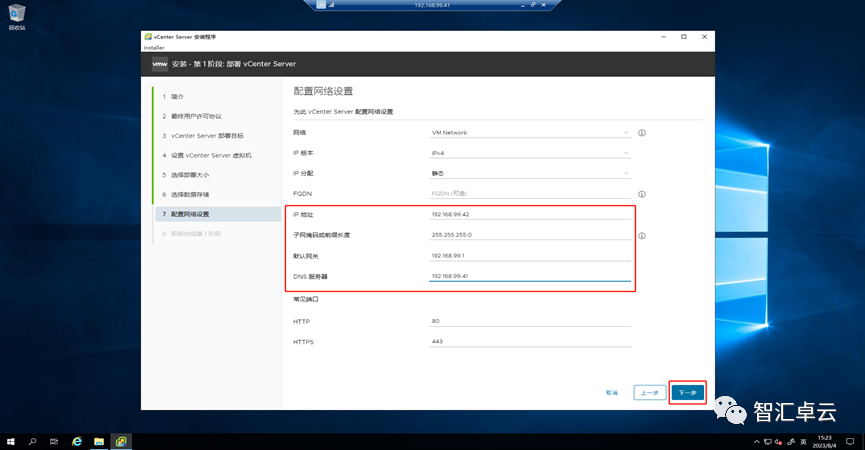
Task: Click the info icon beside subnet mask field
Action: (x=642, y=235)
